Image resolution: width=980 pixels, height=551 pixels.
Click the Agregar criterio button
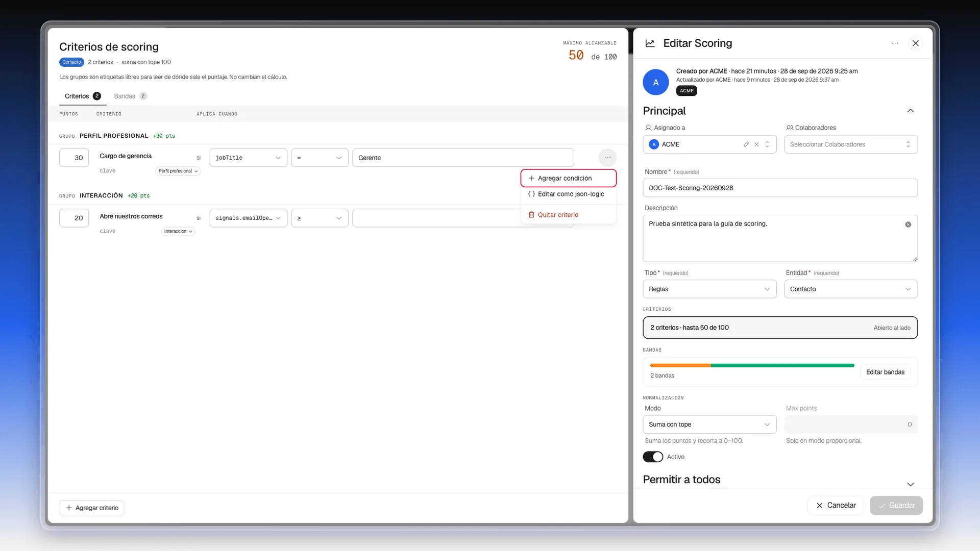tap(92, 508)
